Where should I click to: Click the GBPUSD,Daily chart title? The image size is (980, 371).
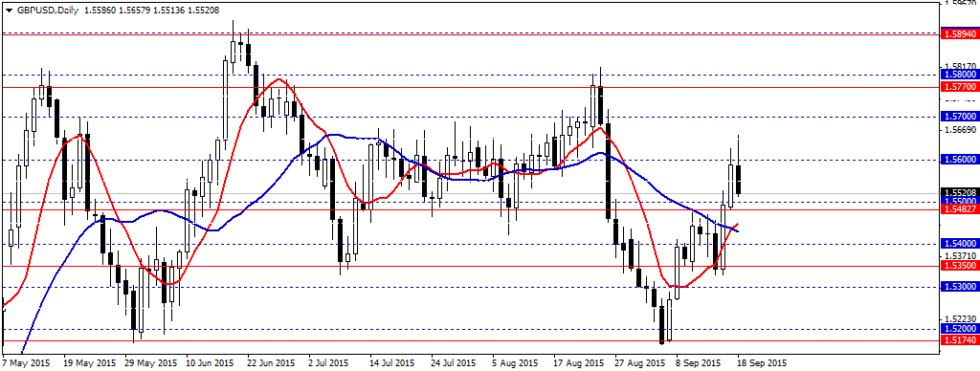tap(47, 11)
